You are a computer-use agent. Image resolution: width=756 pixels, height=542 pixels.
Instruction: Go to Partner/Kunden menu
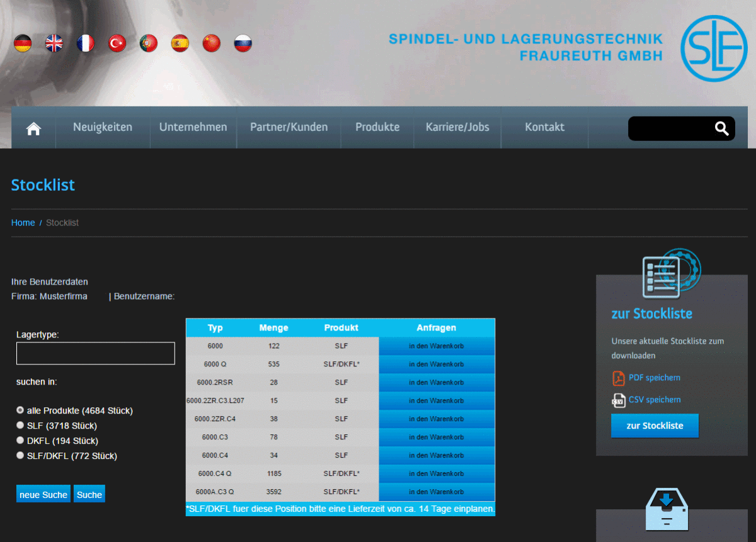(289, 127)
